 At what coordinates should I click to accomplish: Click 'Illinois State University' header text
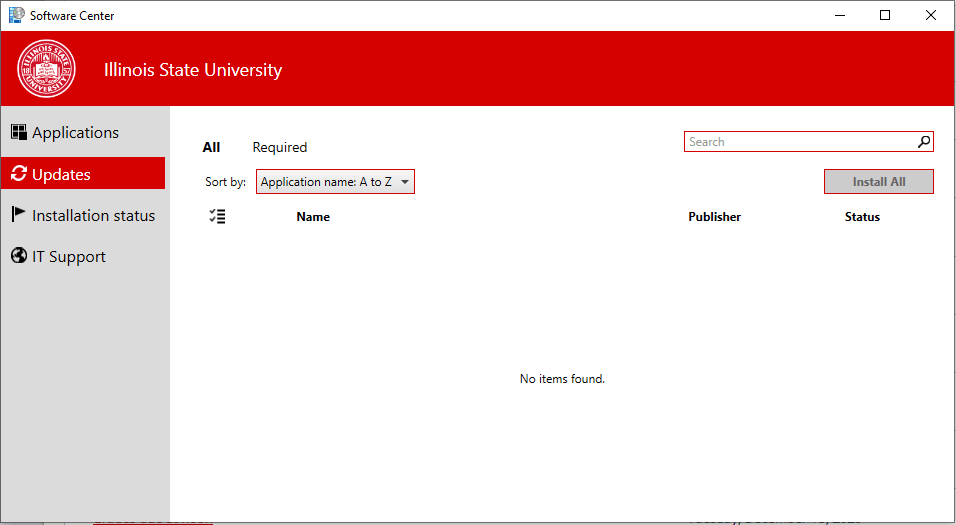tap(193, 70)
